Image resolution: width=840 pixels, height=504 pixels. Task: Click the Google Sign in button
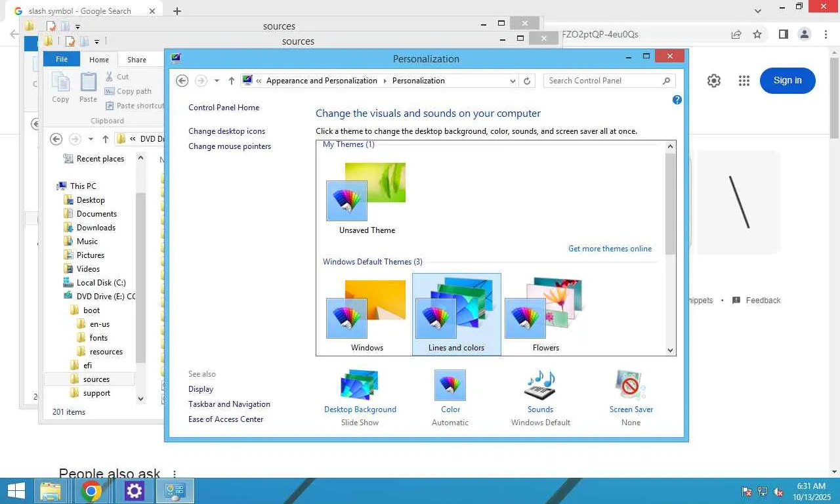787,81
